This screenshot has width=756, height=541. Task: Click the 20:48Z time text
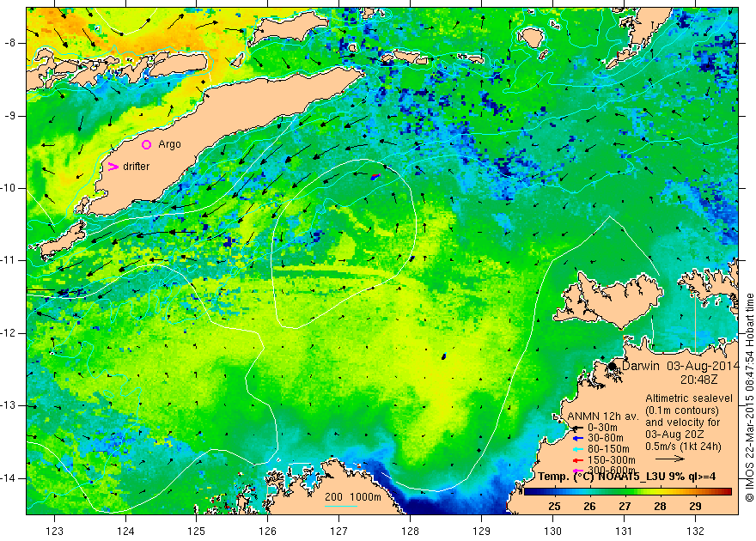(x=699, y=380)
